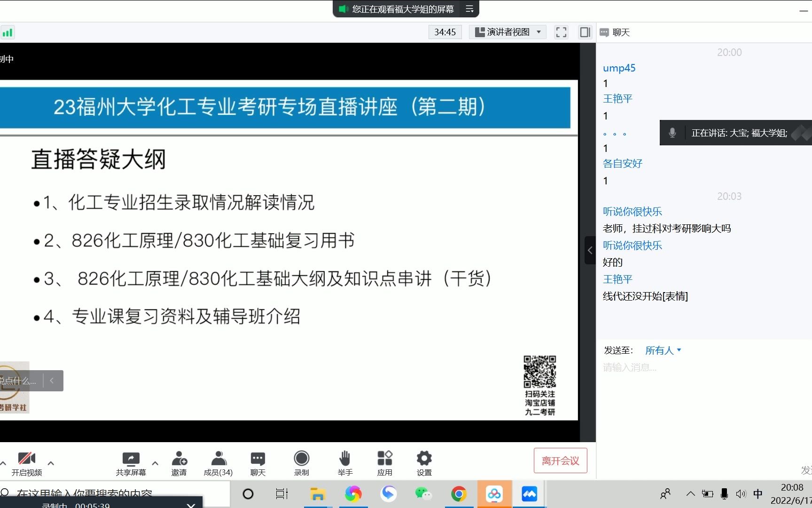Open the Invite option
812x508 pixels.
[x=179, y=463]
